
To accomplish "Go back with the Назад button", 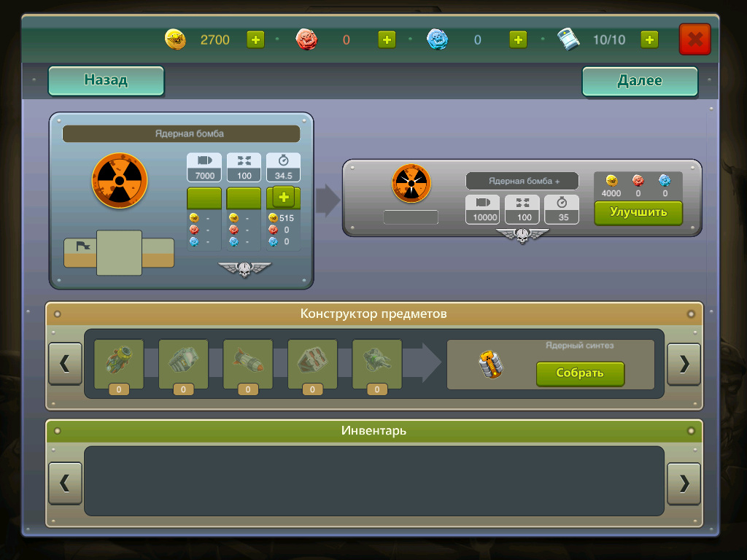I will point(106,80).
